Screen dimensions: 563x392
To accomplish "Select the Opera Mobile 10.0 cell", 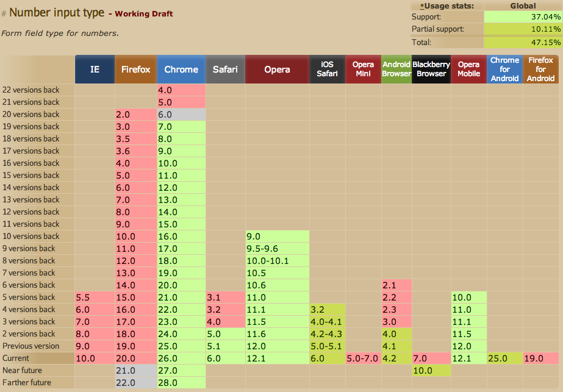I will point(469,298).
